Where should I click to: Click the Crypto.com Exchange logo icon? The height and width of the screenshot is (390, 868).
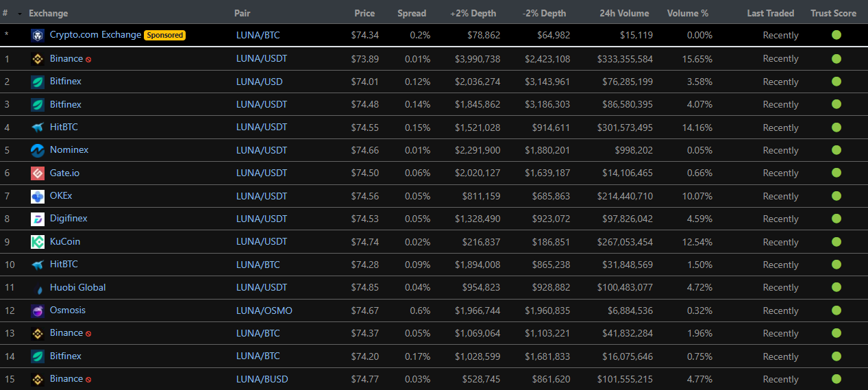[x=38, y=36]
